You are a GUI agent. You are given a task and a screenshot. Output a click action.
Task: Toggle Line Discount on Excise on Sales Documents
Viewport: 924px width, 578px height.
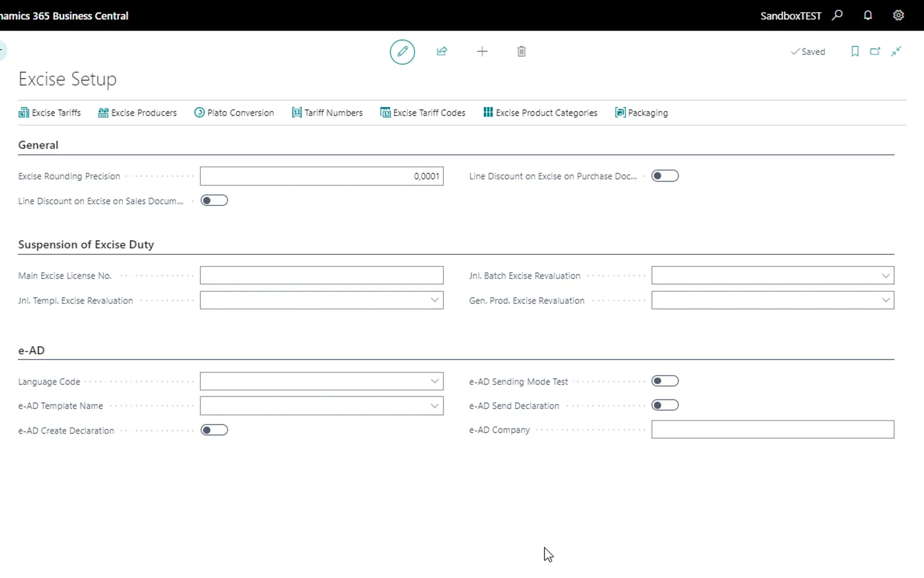(x=214, y=201)
